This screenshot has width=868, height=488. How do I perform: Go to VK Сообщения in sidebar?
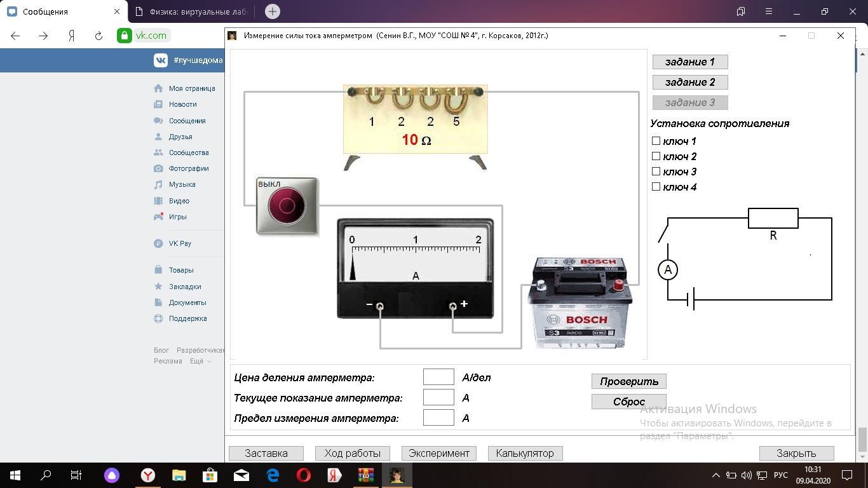(187, 121)
